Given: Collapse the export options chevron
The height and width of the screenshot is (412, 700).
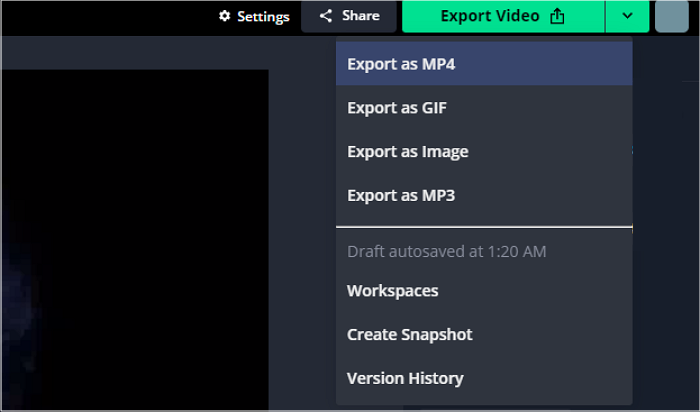Looking at the screenshot, I should (x=627, y=16).
